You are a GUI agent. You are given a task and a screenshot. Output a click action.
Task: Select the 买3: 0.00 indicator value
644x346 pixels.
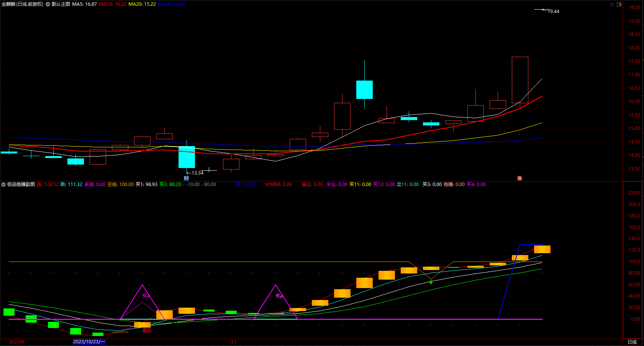click(x=432, y=185)
